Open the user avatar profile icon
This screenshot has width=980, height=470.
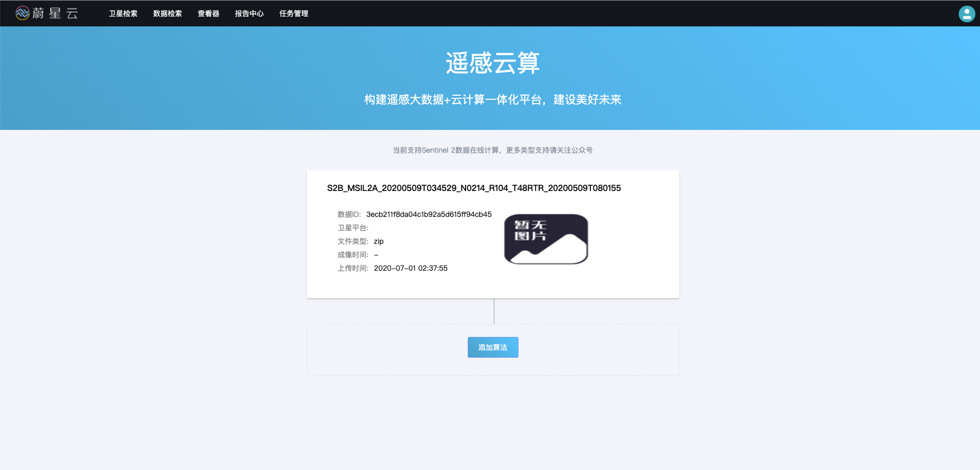(x=966, y=13)
